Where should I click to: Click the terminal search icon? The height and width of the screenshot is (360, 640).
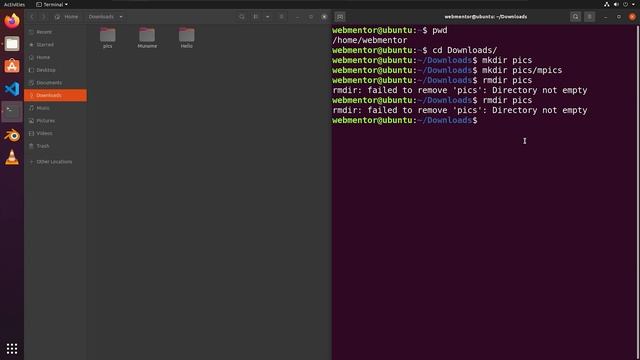(576, 17)
